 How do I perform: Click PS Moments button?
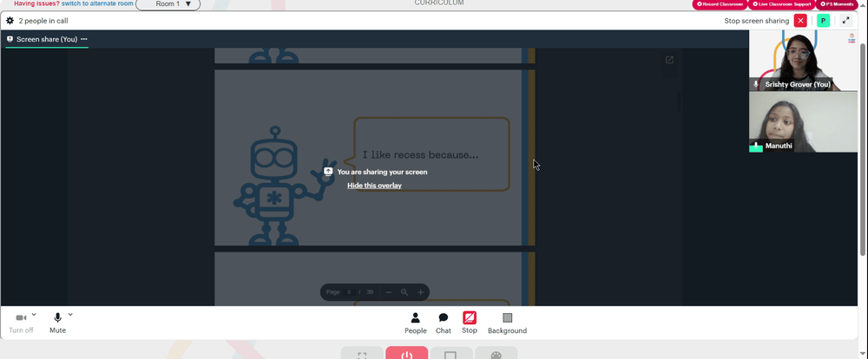click(x=838, y=4)
